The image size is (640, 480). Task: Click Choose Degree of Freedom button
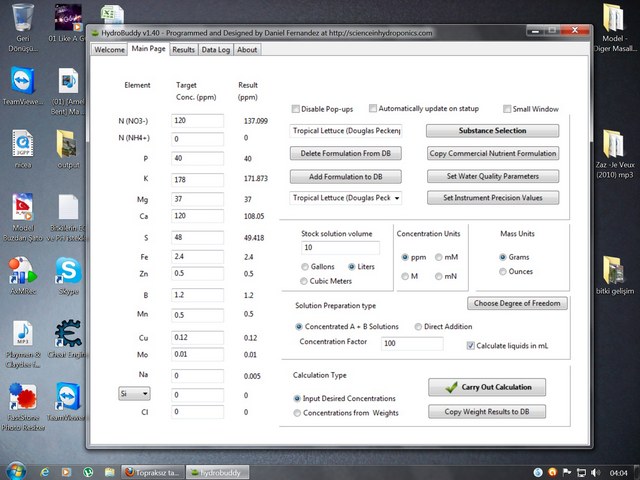(517, 303)
